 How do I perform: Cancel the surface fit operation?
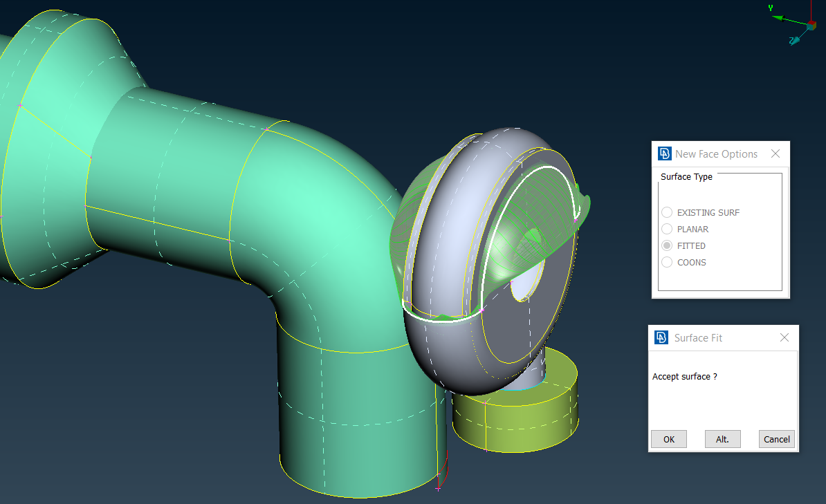click(x=776, y=439)
